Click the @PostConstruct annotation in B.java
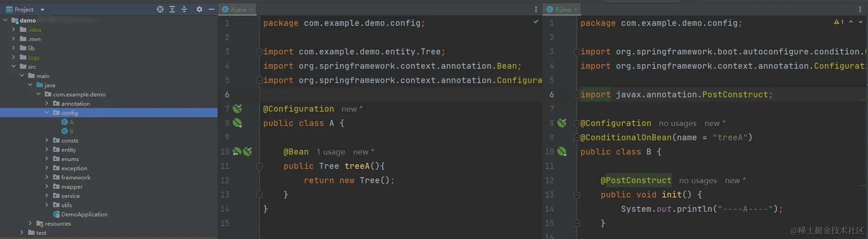 pyautogui.click(x=636, y=180)
